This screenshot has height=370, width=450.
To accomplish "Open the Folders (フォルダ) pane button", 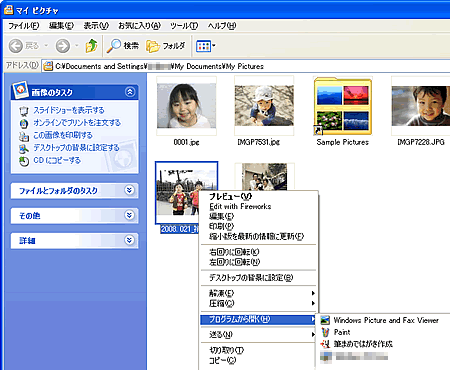I will 166,46.
